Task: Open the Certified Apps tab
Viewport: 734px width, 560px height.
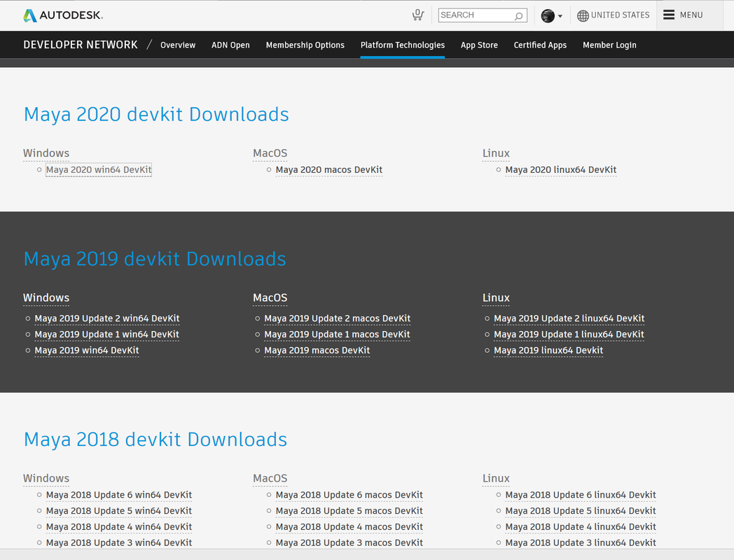Action: [540, 45]
